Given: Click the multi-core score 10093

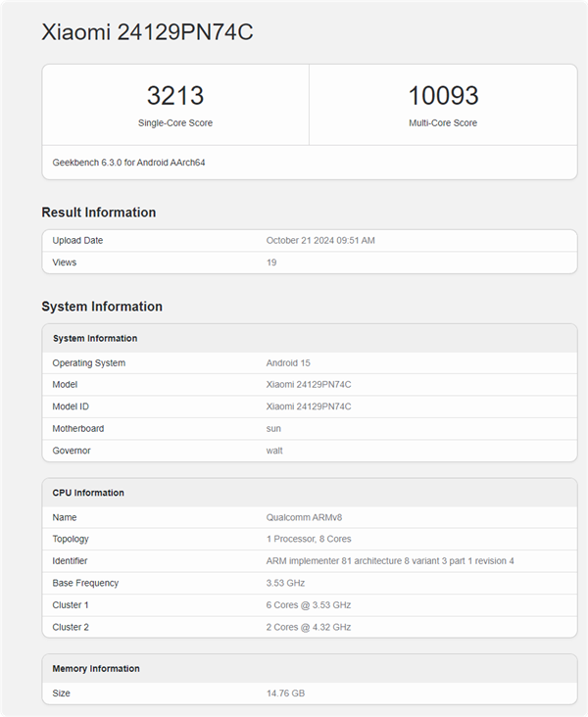Looking at the screenshot, I should pyautogui.click(x=443, y=96).
